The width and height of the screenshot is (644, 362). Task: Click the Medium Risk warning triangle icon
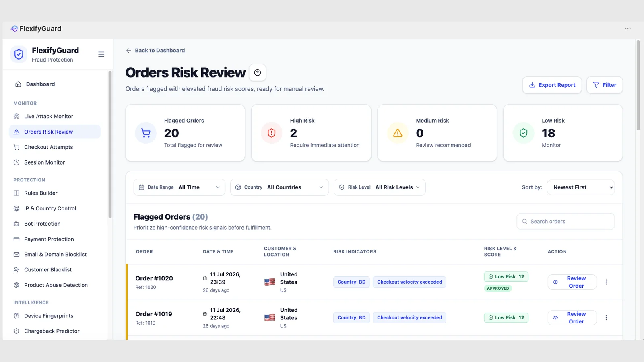point(398,133)
